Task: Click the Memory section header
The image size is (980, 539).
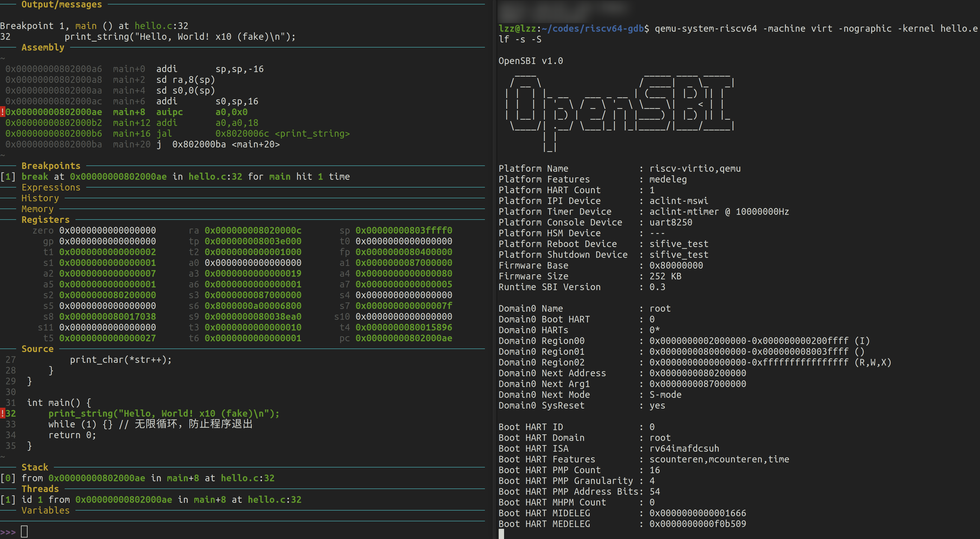Action: (x=38, y=209)
